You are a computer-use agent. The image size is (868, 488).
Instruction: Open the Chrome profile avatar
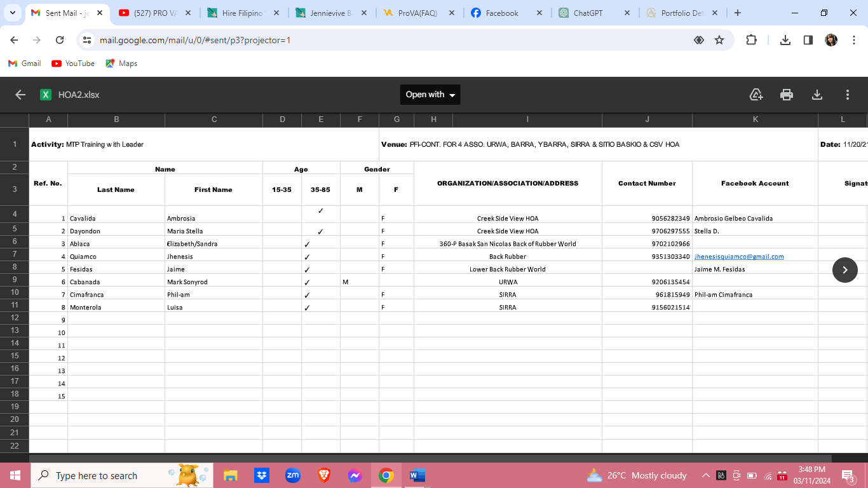831,40
